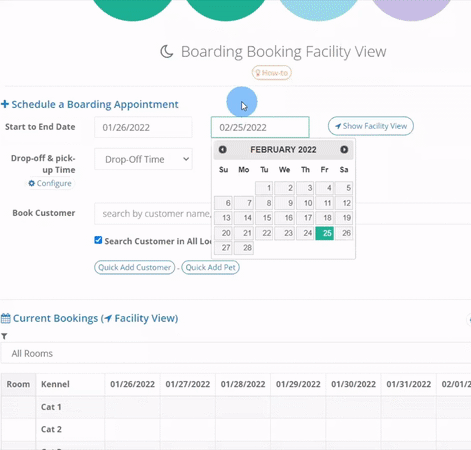Screen dimensions: 471x450
Task: Open the Facility View link in Current Bookings
Action: tap(141, 318)
